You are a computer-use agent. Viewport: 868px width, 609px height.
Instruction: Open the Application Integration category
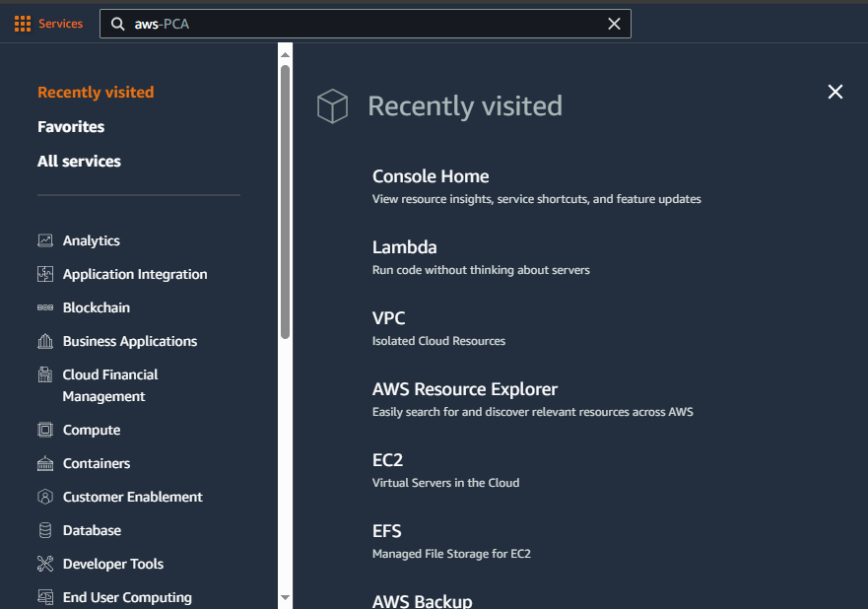tap(135, 274)
